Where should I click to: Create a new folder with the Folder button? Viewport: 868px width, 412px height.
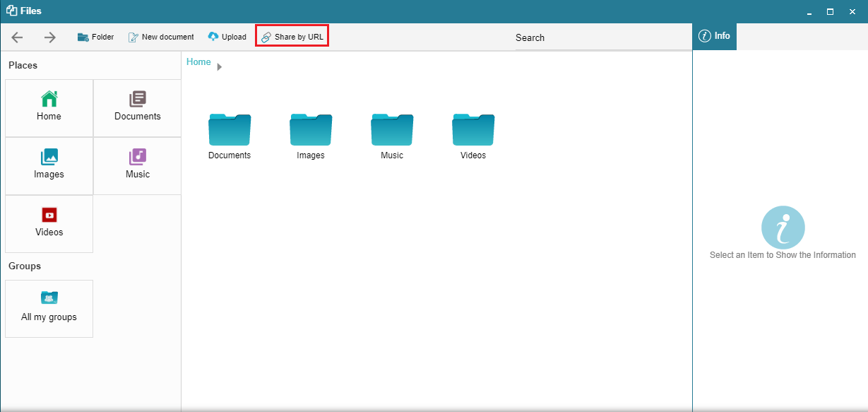95,36
